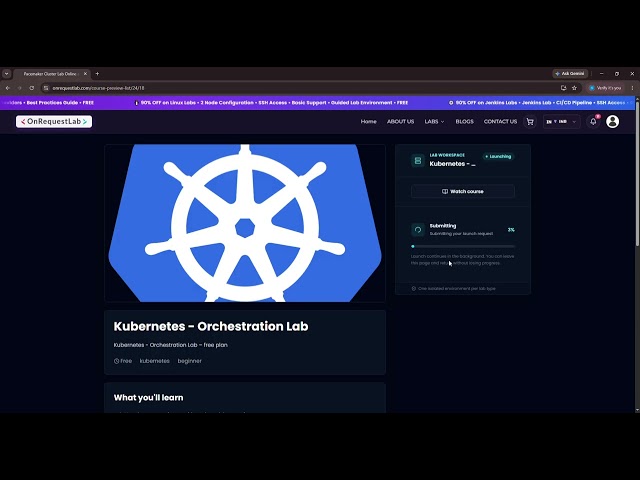
Task: Click the Submitting status text
Action: click(x=443, y=226)
